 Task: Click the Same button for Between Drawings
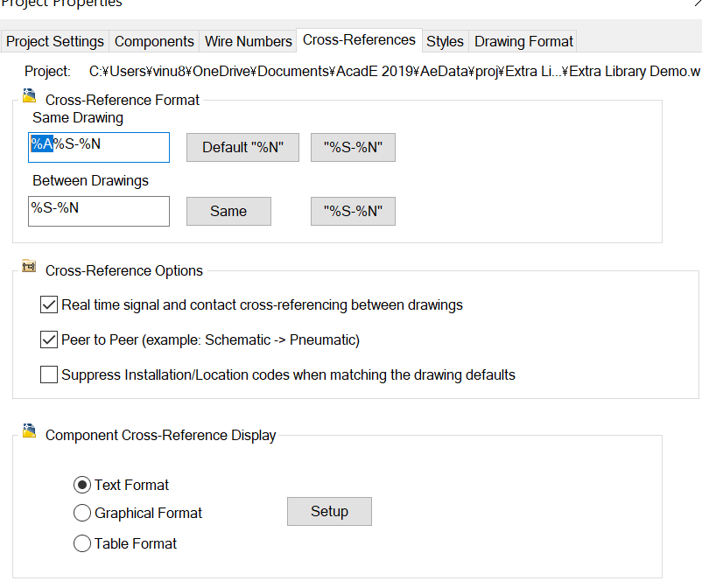(228, 211)
